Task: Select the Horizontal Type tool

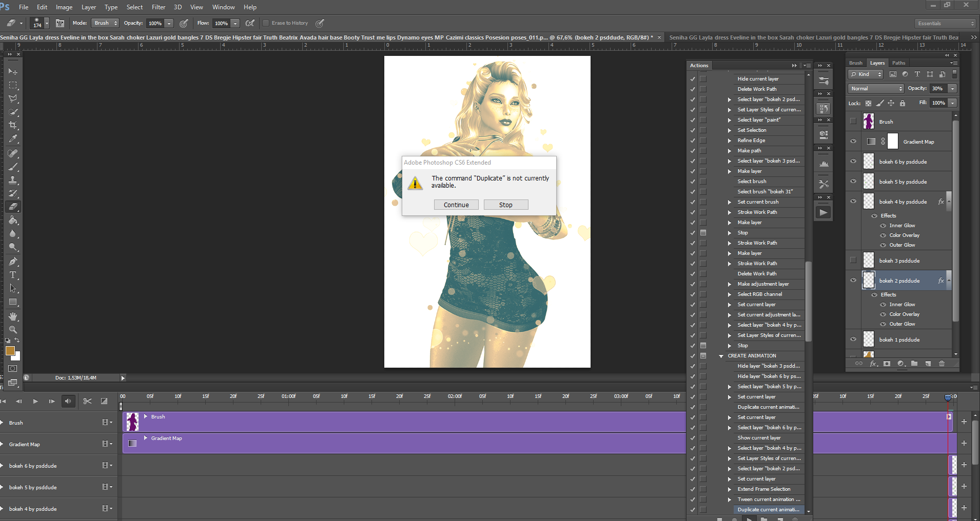Action: [x=13, y=275]
